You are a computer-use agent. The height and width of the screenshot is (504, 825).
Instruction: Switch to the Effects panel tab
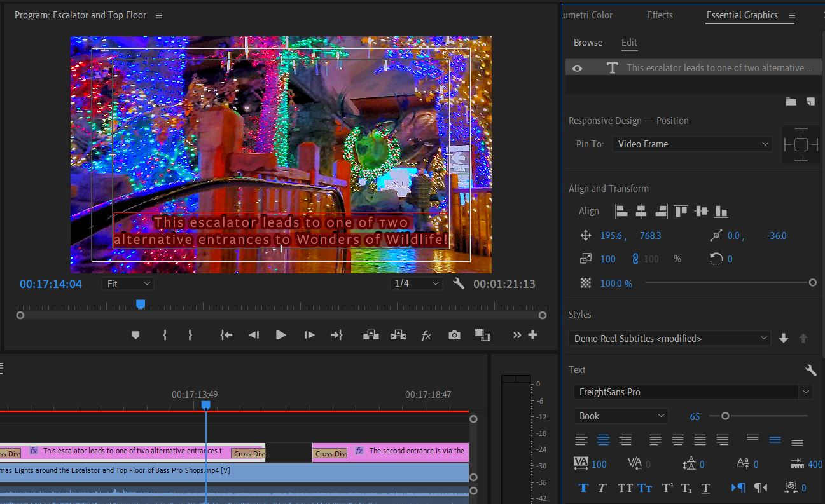click(660, 15)
